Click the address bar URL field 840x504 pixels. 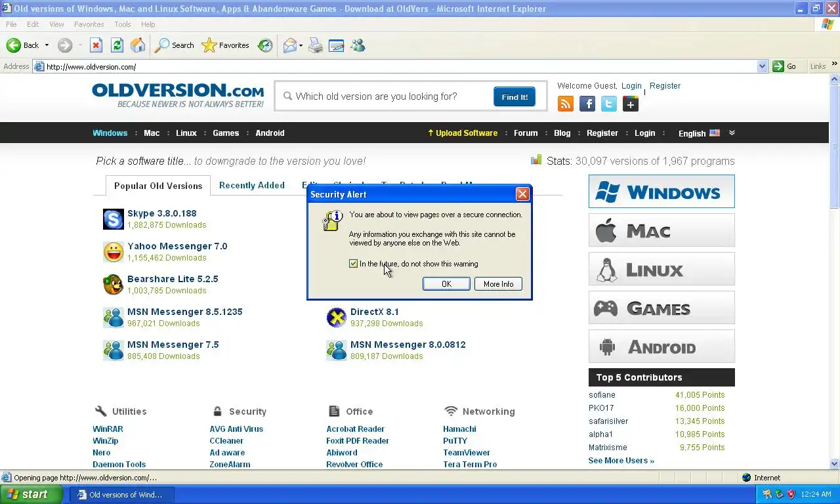[x=400, y=66]
